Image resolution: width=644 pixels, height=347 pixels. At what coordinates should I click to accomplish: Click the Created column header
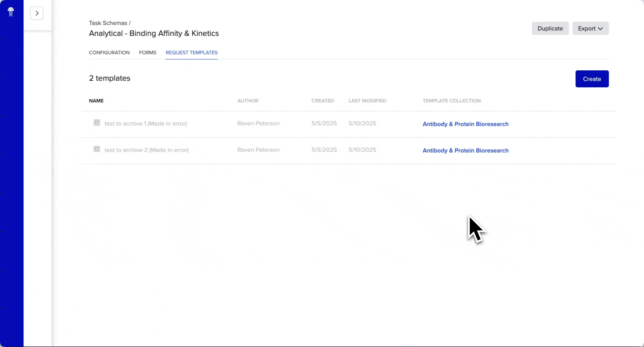tap(323, 101)
